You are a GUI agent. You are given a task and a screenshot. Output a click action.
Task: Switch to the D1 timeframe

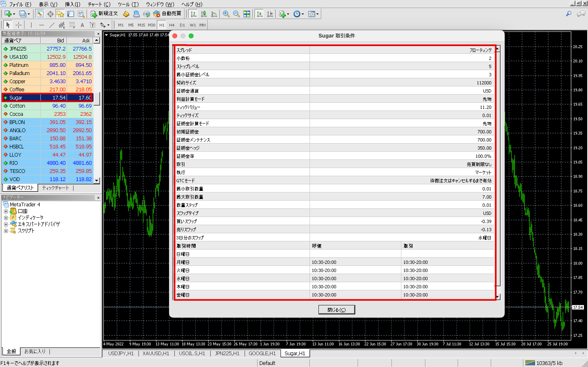coord(182,25)
